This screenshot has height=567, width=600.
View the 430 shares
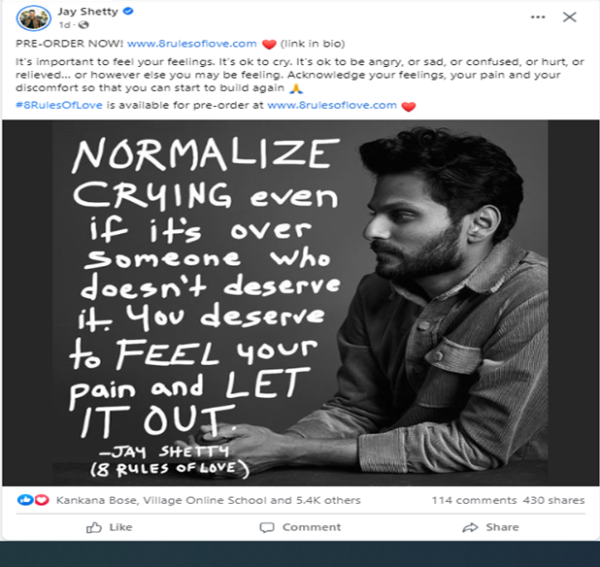coord(553,500)
